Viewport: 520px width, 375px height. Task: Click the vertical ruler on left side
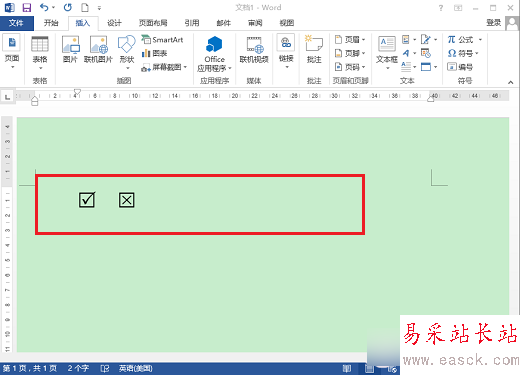(x=7, y=234)
